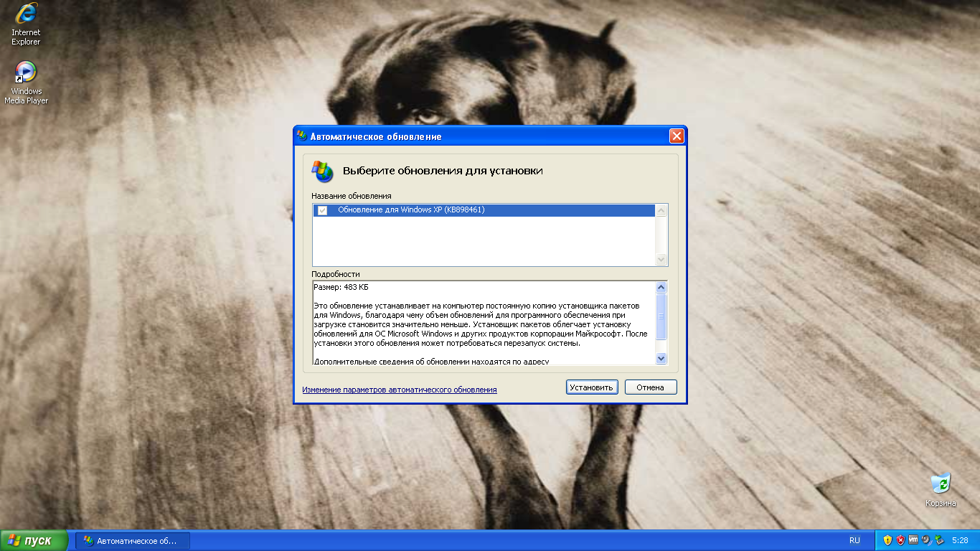Click the dialog title bar Windows icon
Image resolution: width=980 pixels, height=551 pixels.
(302, 136)
